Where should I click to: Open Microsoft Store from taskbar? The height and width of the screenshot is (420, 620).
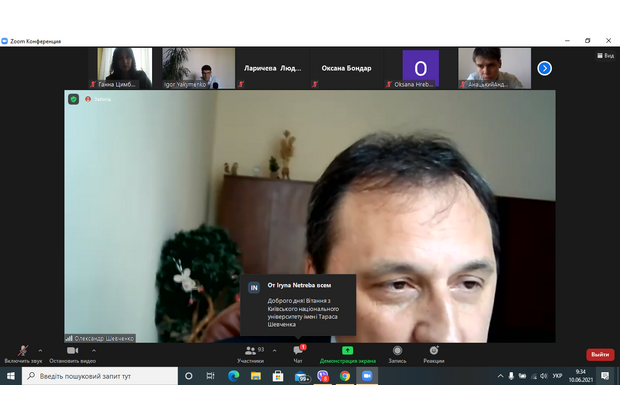point(278,376)
